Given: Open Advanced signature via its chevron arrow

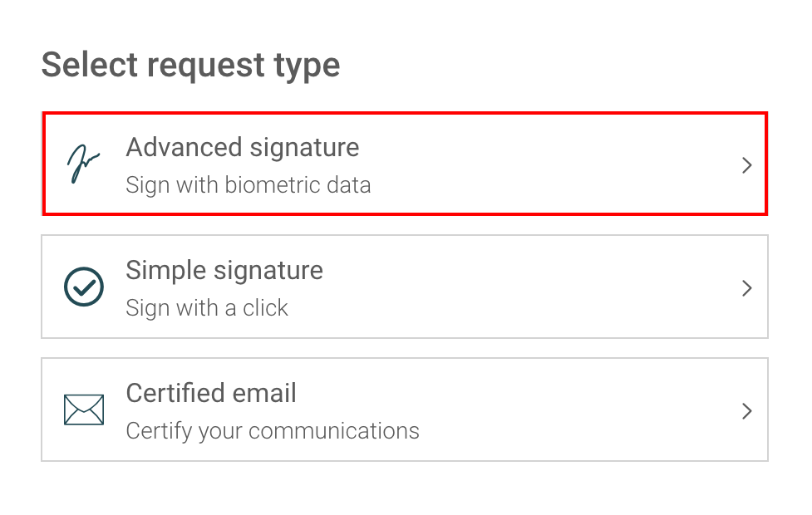Looking at the screenshot, I should (x=746, y=165).
